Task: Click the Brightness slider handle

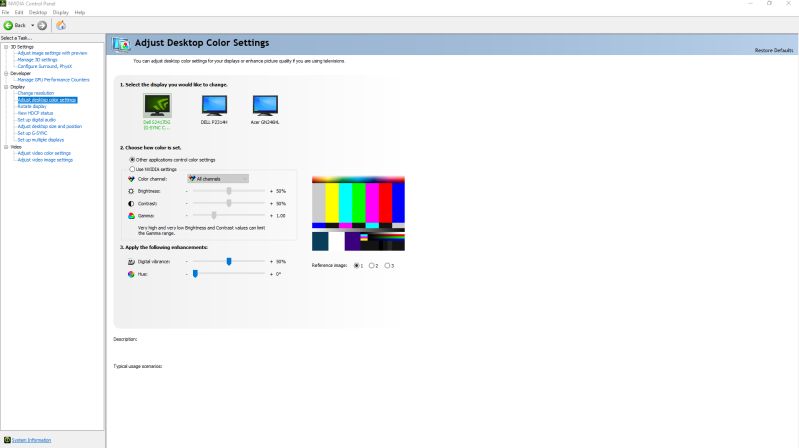Action: point(229,191)
